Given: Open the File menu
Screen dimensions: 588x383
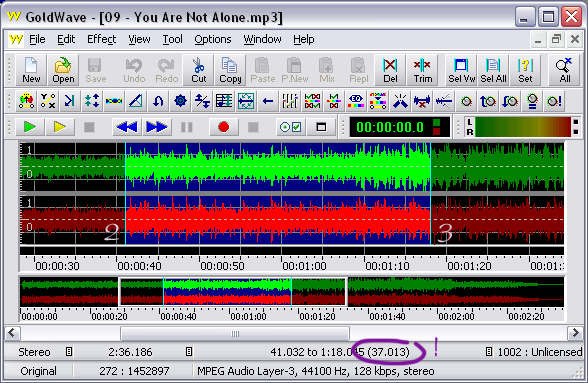Looking at the screenshot, I should [37, 39].
